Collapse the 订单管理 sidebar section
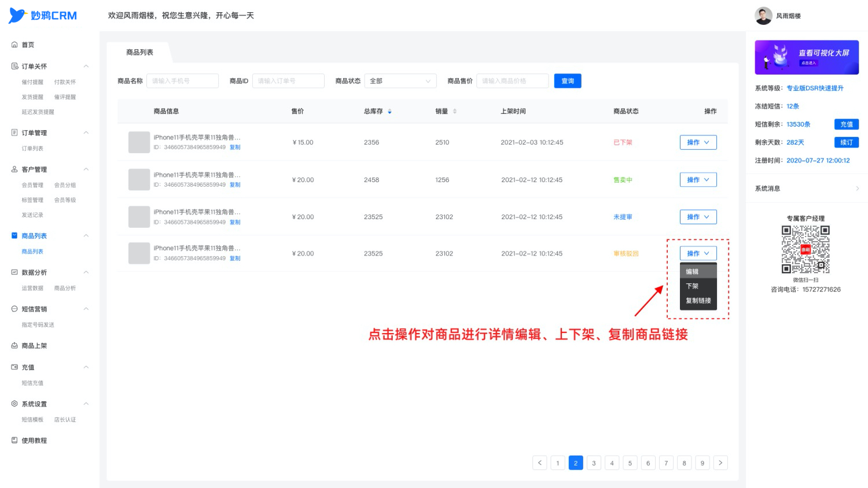The image size is (868, 488). (x=86, y=132)
